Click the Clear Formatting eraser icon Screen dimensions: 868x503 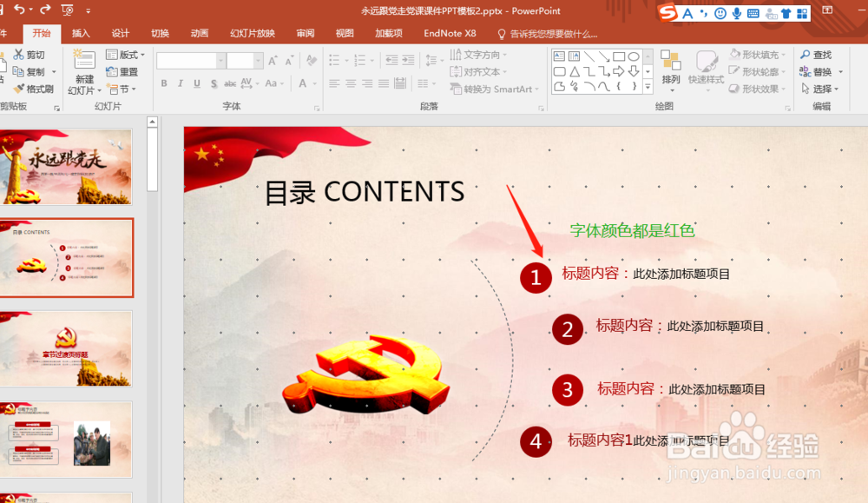click(311, 61)
